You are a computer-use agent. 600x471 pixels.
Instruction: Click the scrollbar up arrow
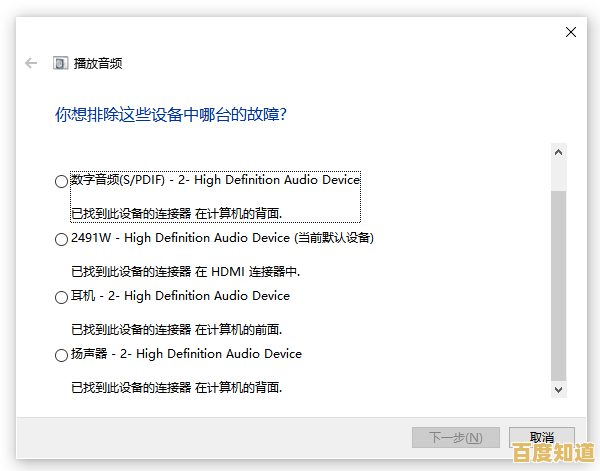click(x=558, y=151)
